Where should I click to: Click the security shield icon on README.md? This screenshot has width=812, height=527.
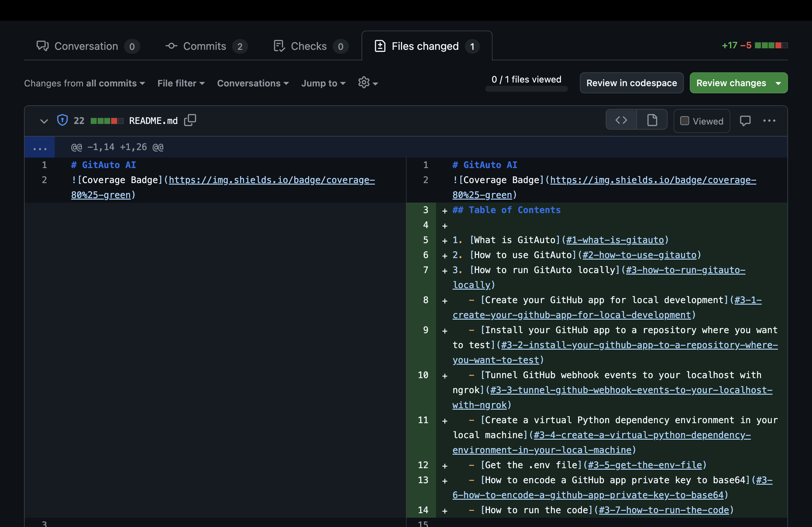click(x=62, y=120)
